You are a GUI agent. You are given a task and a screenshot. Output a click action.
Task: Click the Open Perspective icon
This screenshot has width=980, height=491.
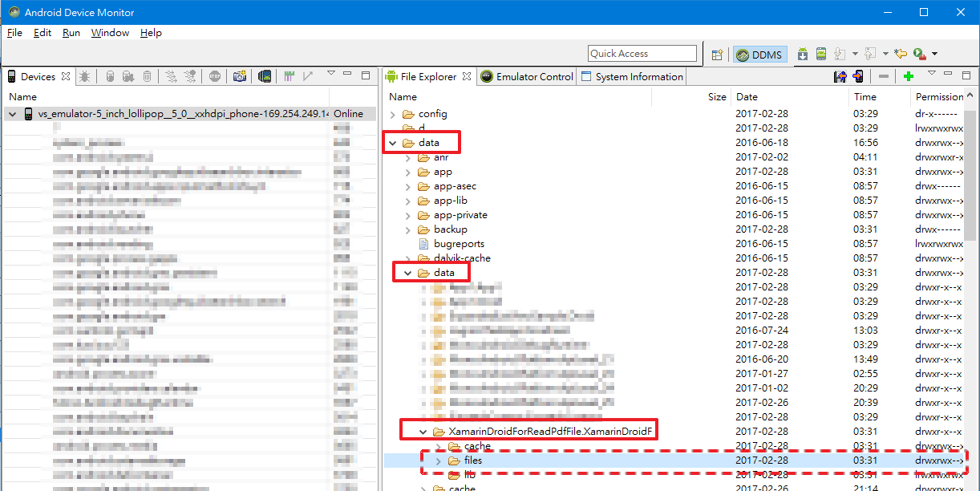click(718, 54)
